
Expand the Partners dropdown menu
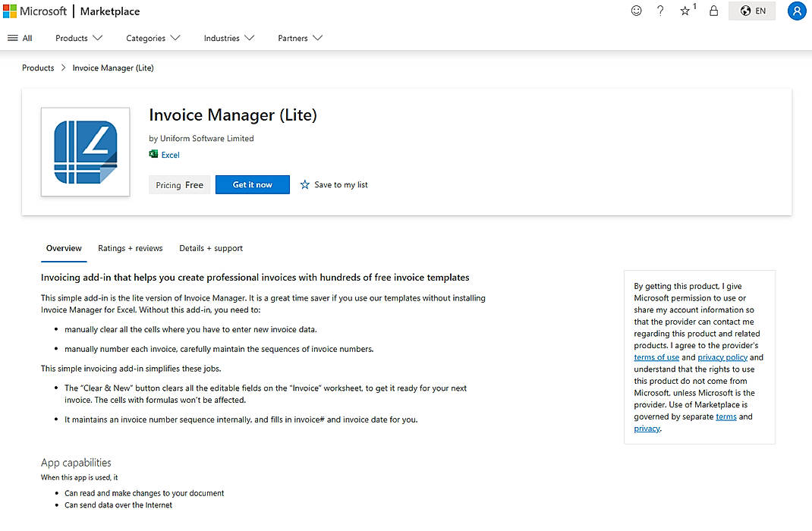click(x=300, y=38)
